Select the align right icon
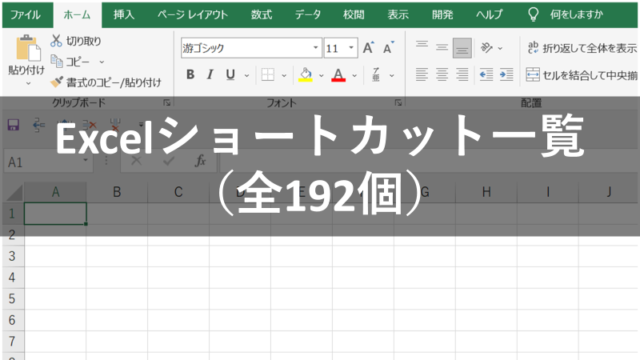 tap(462, 75)
